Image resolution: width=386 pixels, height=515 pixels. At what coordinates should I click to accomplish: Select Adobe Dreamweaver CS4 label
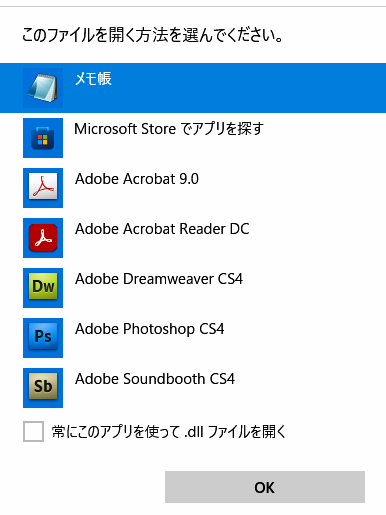pos(159,279)
